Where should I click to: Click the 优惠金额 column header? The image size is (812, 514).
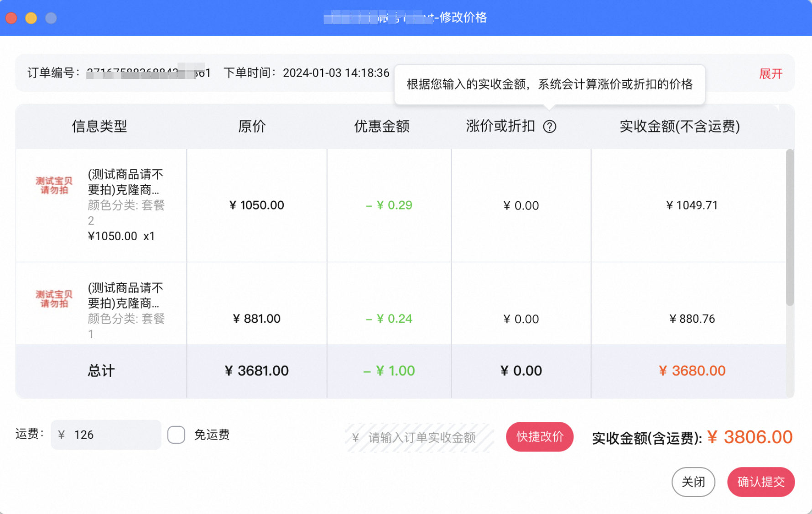[382, 126]
